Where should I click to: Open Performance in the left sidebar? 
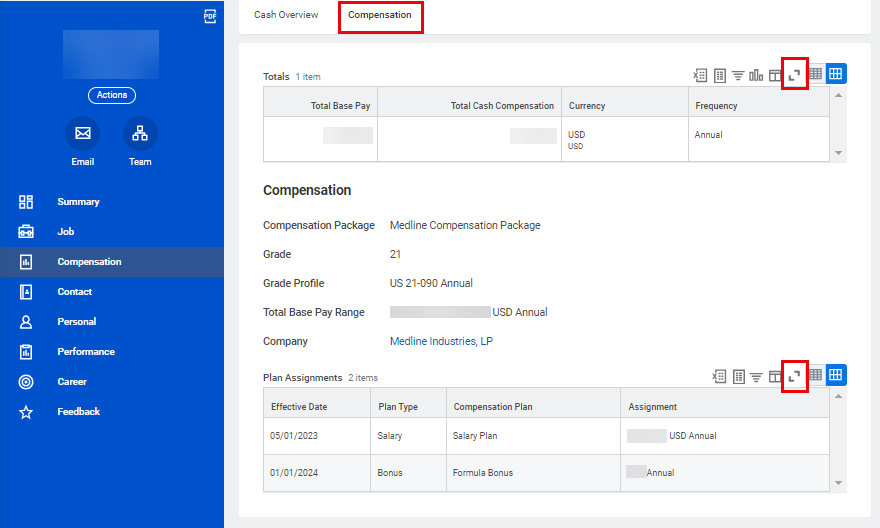pyautogui.click(x=86, y=352)
